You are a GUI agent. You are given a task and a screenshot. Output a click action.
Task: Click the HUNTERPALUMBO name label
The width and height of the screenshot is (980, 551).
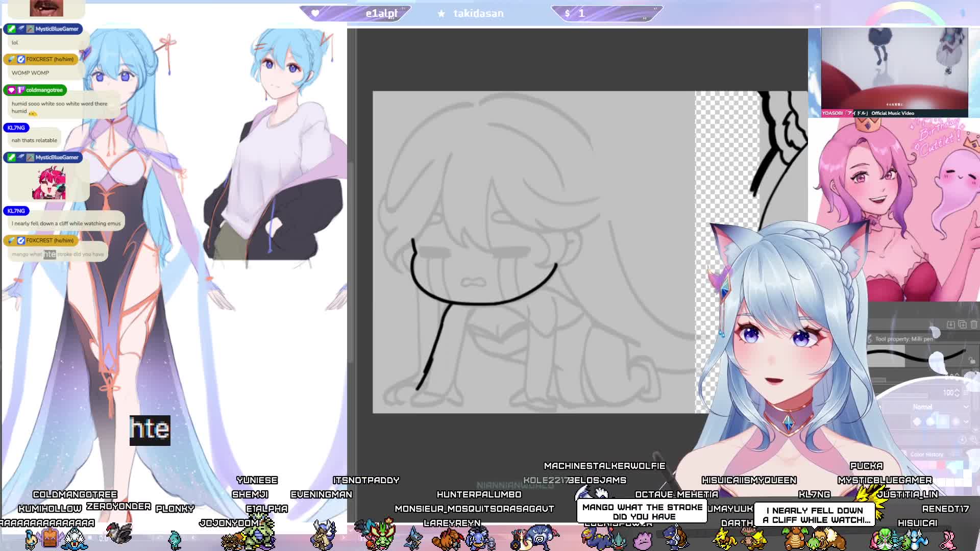479,494
